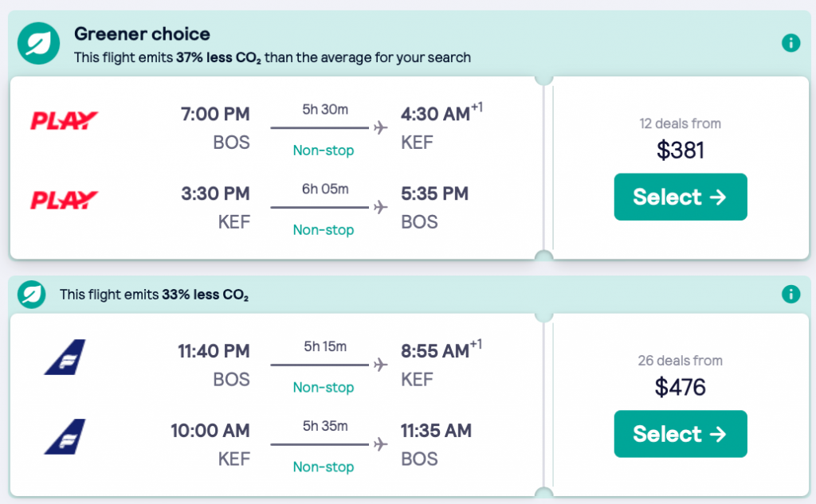The height and width of the screenshot is (504, 816).
Task: Click the 8:55 AM KEF arrival time
Action: coord(435,352)
